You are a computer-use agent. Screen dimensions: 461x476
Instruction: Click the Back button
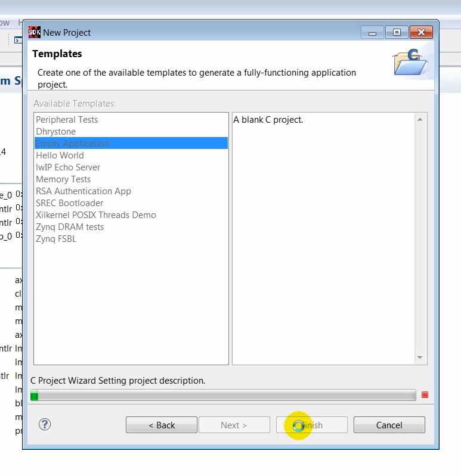[x=162, y=425]
